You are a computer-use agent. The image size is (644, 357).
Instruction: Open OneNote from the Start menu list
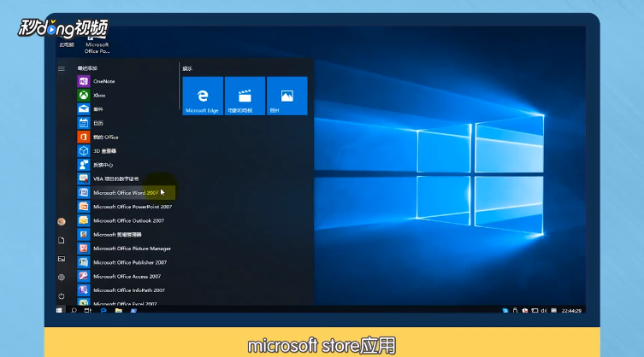(x=126, y=81)
